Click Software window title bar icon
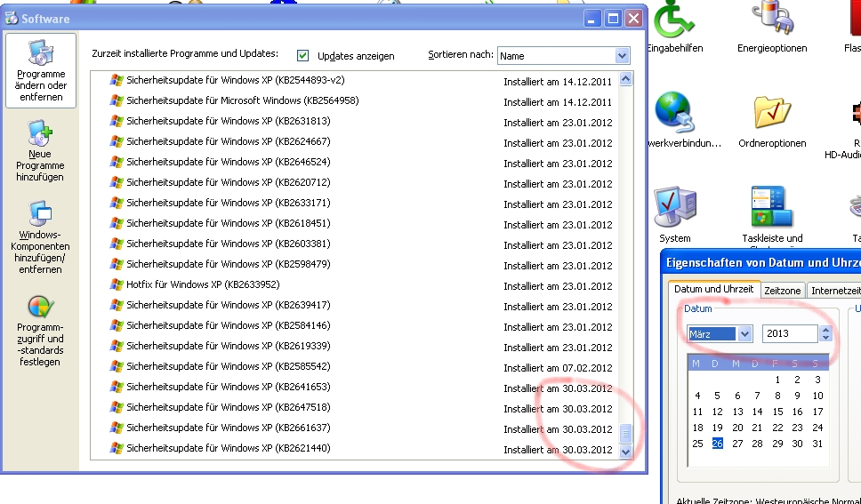This screenshot has height=504, width=861. click(12, 18)
